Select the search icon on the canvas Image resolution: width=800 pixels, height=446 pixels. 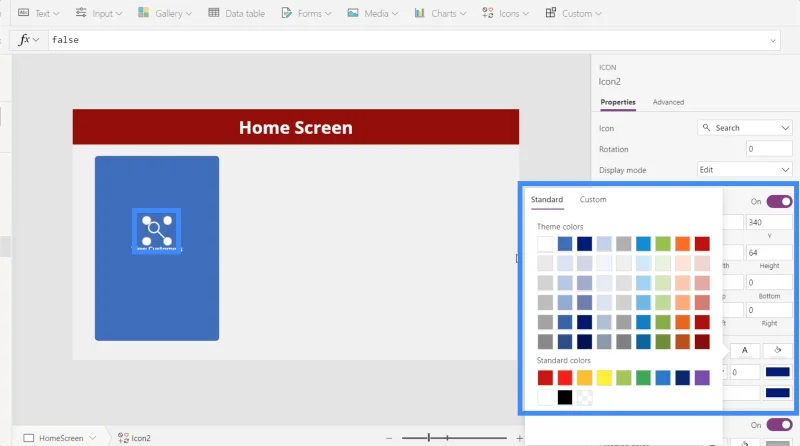157,230
